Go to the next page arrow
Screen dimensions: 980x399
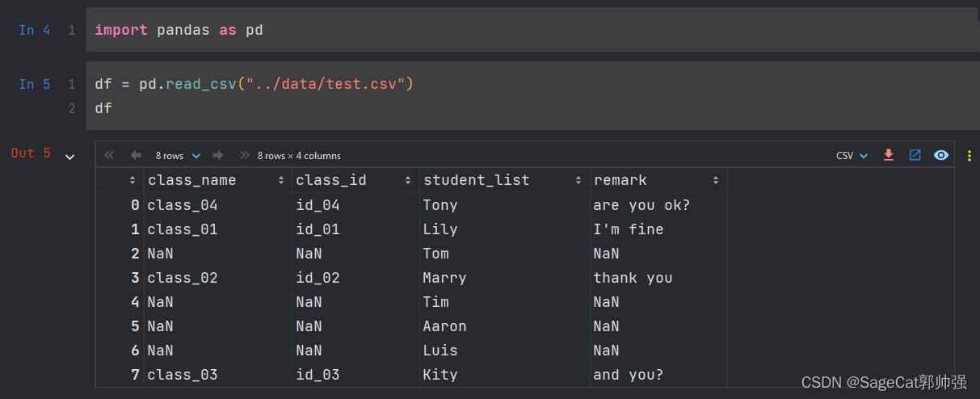pos(217,155)
